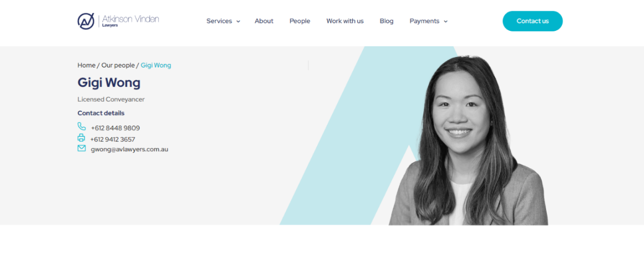This screenshot has width=644, height=256.
Task: Click the Atkinson Vinden logo icon
Action: [86, 21]
